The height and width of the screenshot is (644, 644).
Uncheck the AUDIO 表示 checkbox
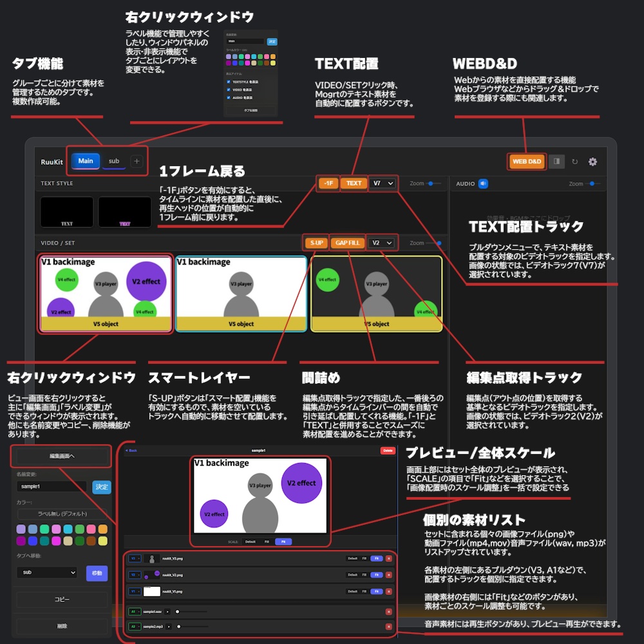tap(228, 98)
